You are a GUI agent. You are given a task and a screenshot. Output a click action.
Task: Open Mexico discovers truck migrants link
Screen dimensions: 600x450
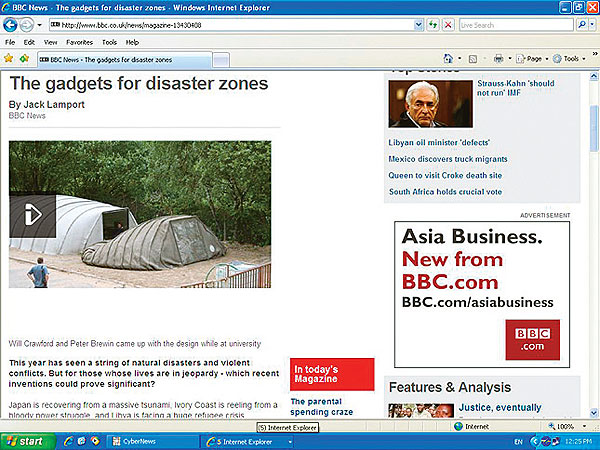pos(448,159)
